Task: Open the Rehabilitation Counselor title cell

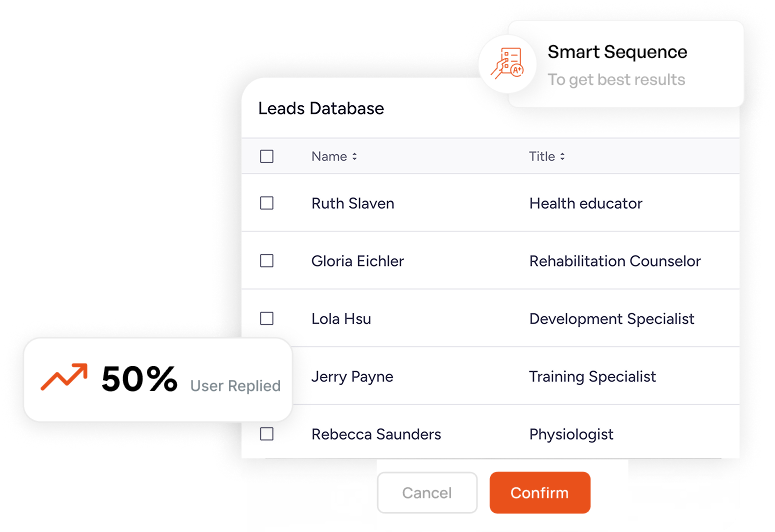Action: click(x=615, y=261)
